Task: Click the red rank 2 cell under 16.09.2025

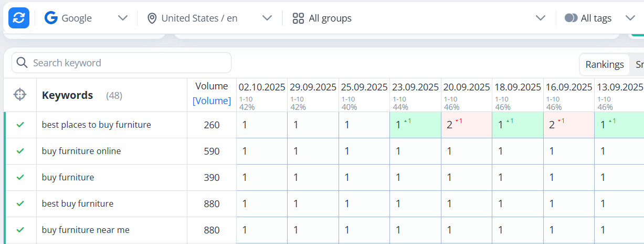Action: (569, 125)
